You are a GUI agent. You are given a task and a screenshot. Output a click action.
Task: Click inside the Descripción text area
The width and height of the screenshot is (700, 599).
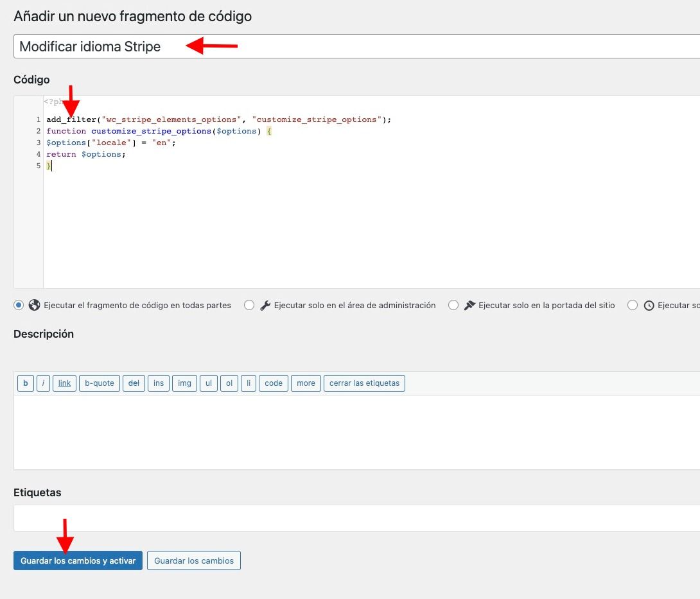point(356,432)
